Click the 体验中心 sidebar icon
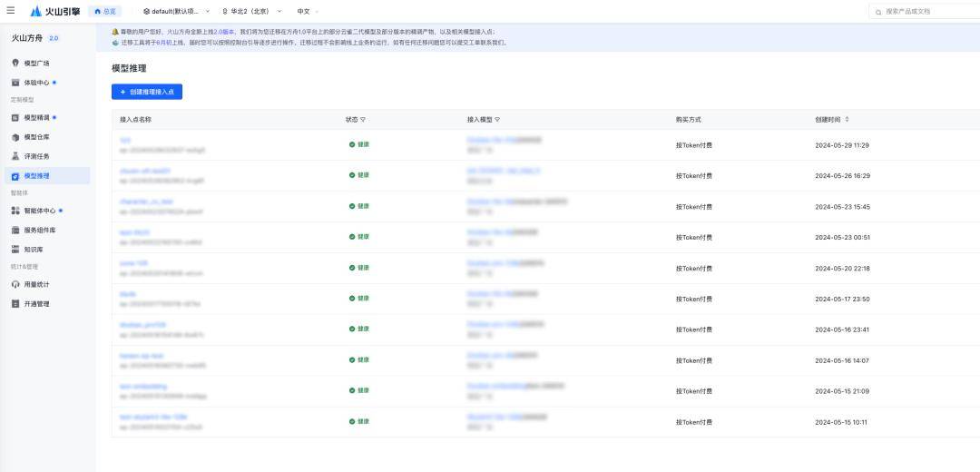980x472 pixels. pos(15,83)
